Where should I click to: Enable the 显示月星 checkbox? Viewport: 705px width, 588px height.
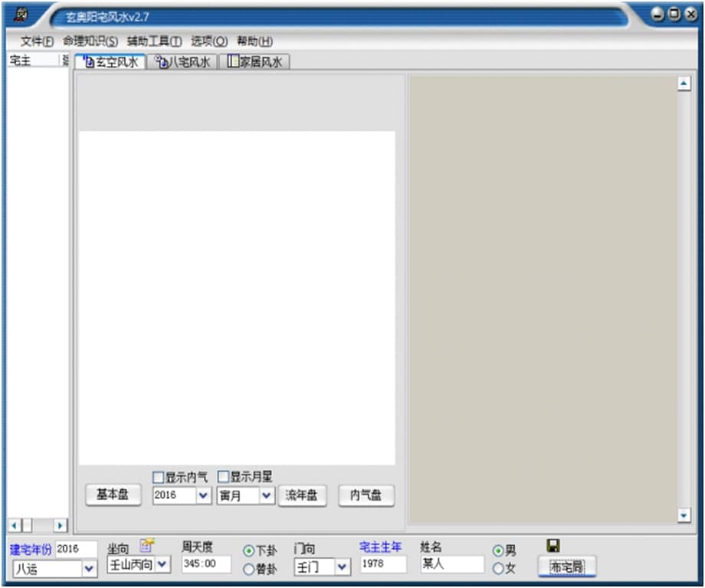click(223, 476)
